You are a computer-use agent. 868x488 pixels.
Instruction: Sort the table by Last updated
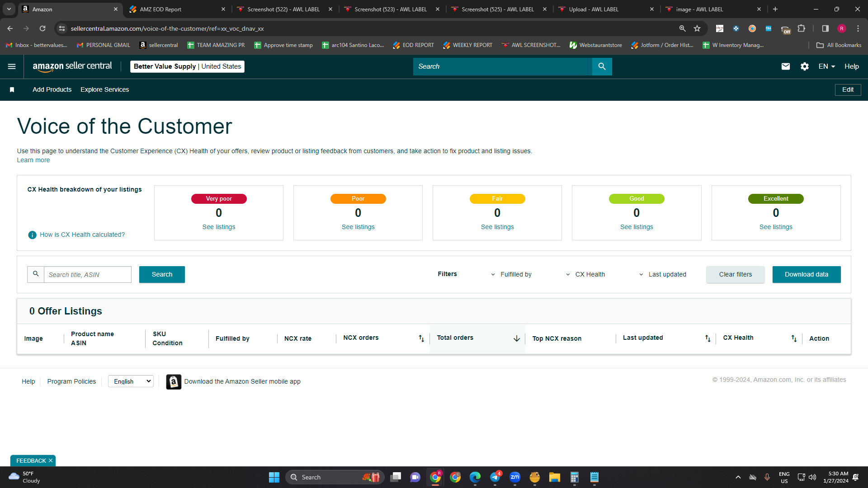tap(708, 338)
